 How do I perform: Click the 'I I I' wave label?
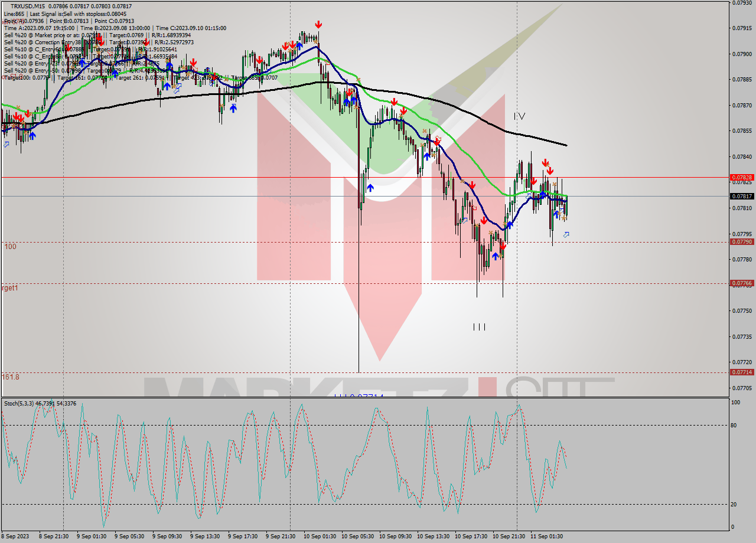click(x=479, y=326)
